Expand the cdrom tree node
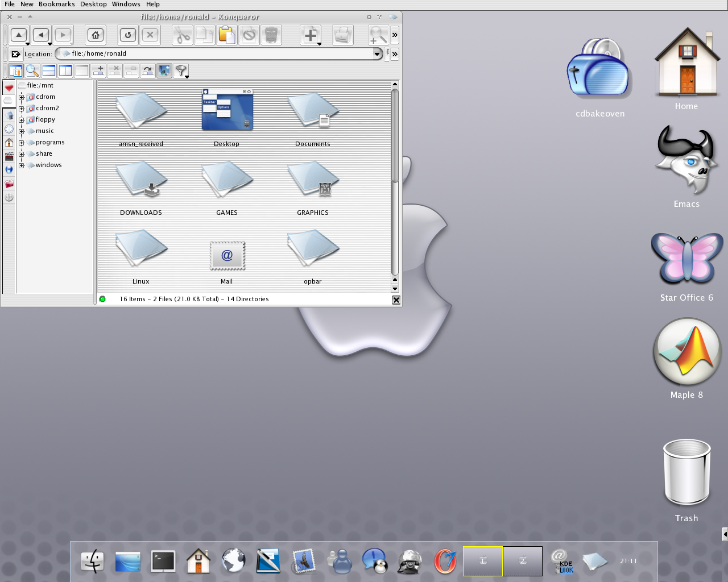The image size is (728, 582). click(x=21, y=97)
